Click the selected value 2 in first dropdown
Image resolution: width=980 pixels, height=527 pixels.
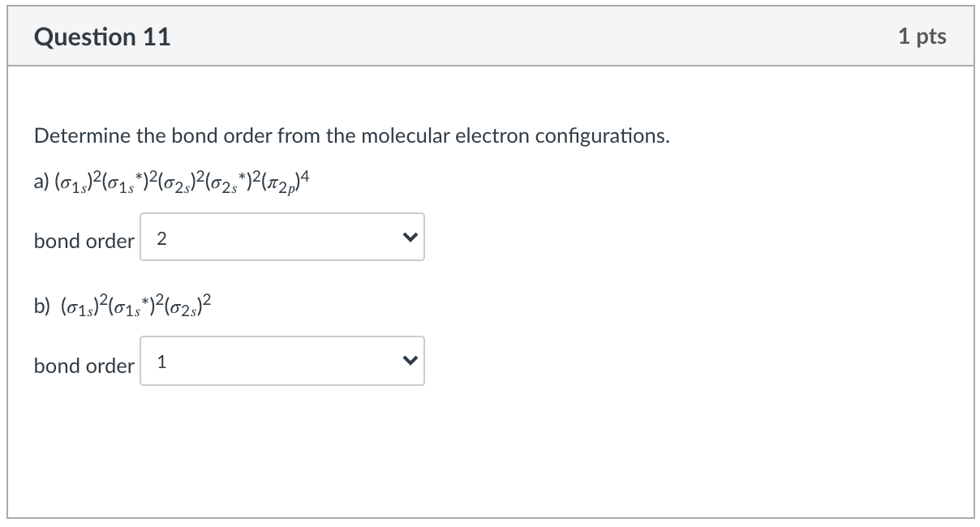[x=161, y=238]
